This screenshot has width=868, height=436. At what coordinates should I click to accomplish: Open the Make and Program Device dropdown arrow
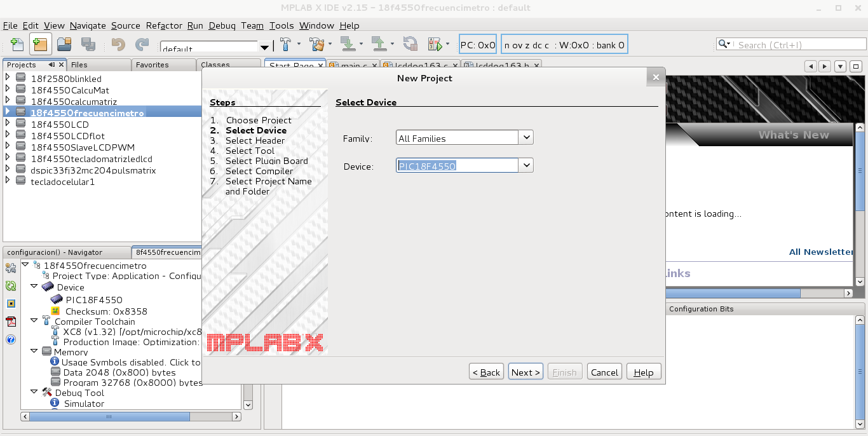(x=361, y=44)
